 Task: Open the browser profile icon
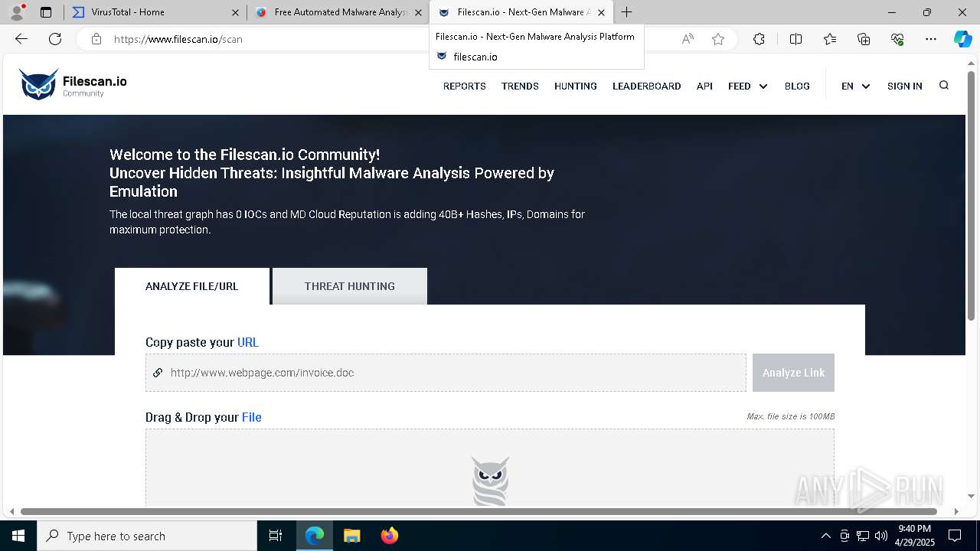pyautogui.click(x=16, y=12)
